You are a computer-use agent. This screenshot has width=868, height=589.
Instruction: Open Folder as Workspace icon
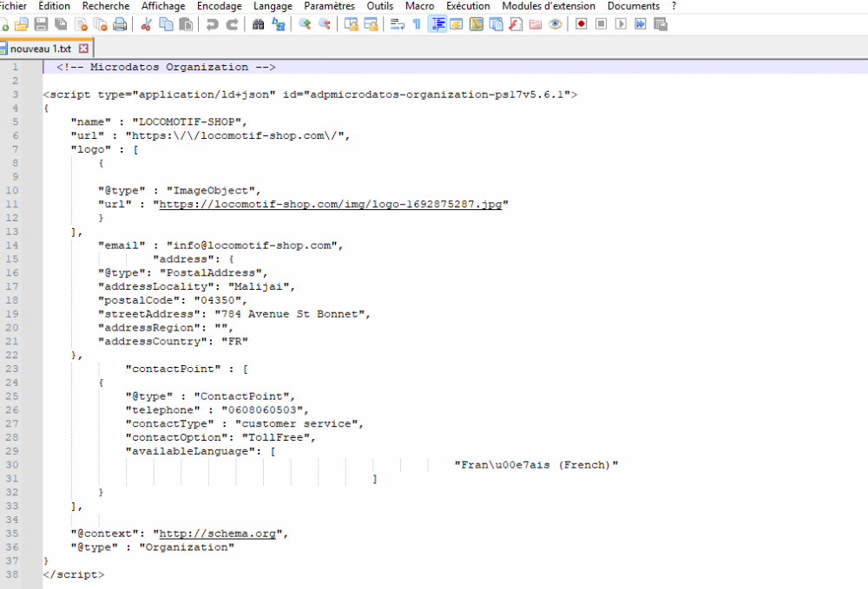click(536, 24)
